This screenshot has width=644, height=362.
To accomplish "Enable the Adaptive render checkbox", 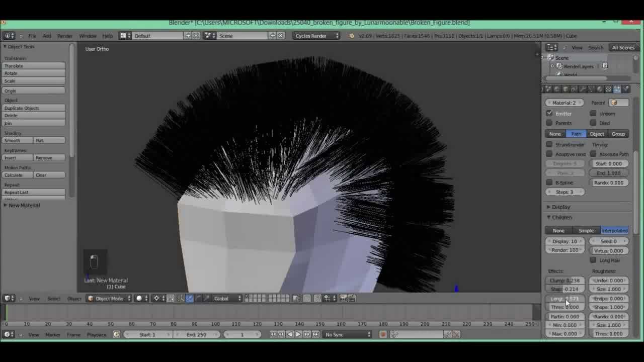I will click(549, 154).
